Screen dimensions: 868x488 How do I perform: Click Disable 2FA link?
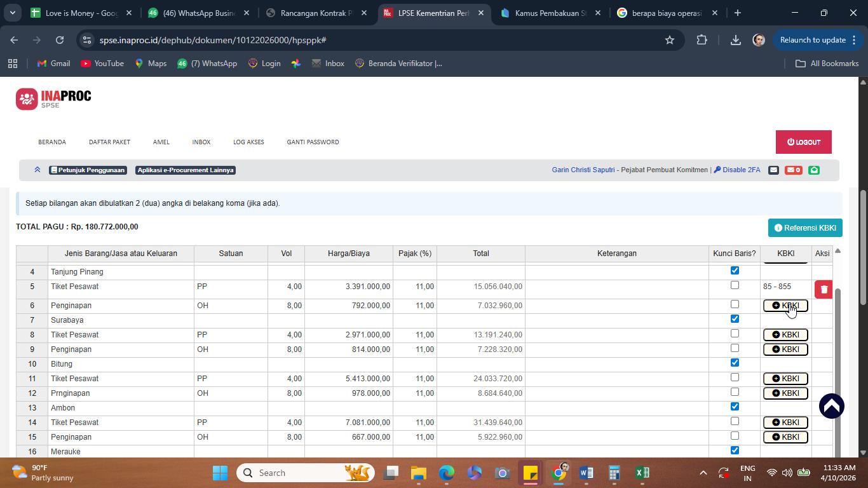(737, 170)
